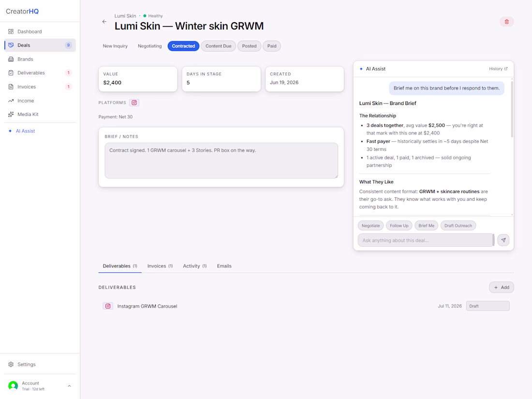
Task: Click the Healthy status indicator
Action: 153,16
